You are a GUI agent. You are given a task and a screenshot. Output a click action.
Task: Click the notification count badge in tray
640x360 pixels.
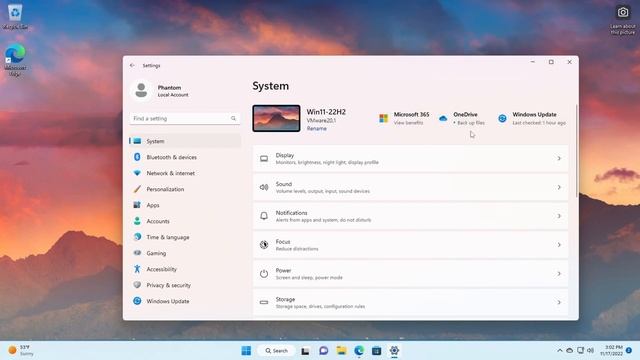629,351
